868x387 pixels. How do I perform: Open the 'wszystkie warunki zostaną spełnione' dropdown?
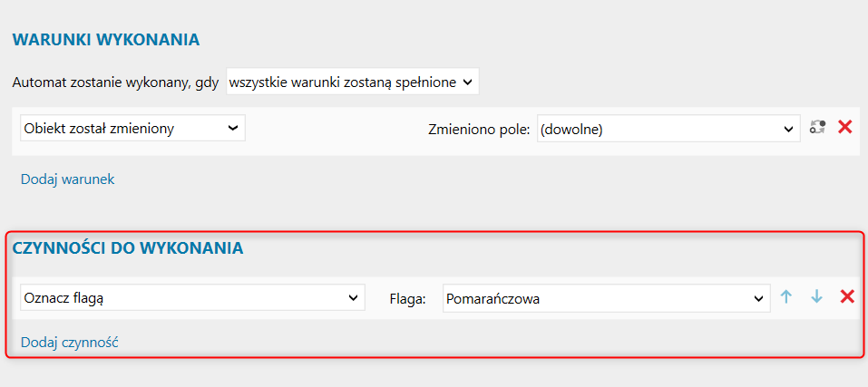click(x=353, y=82)
